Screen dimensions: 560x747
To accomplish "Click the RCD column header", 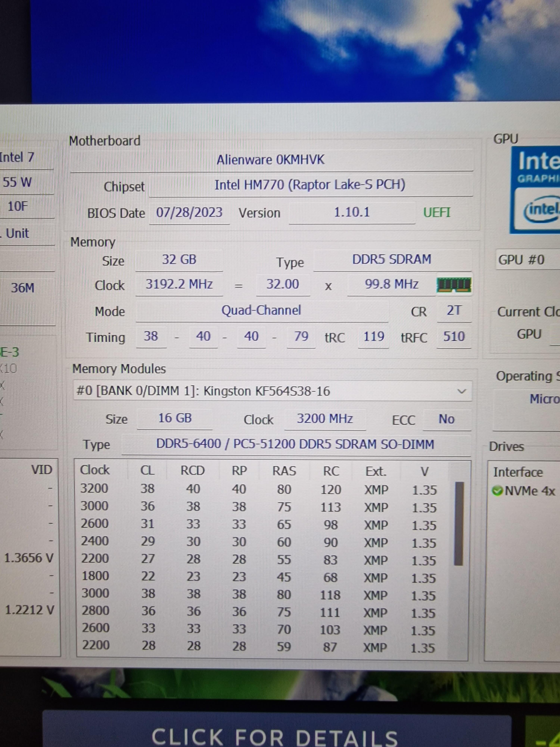I will [x=192, y=471].
